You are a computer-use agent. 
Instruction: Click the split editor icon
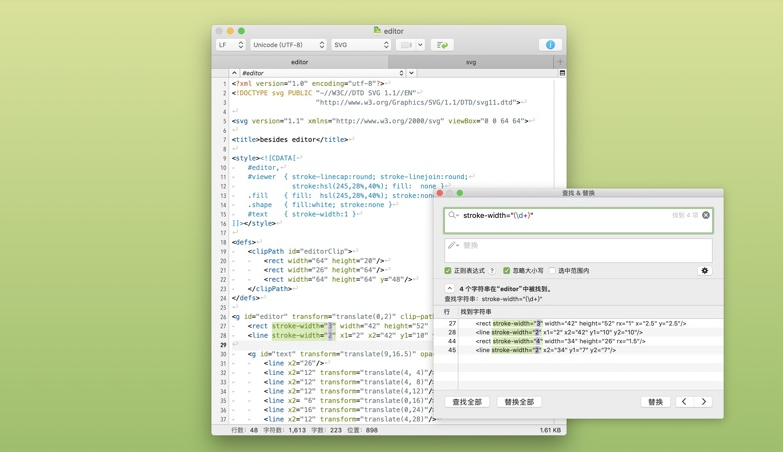562,73
